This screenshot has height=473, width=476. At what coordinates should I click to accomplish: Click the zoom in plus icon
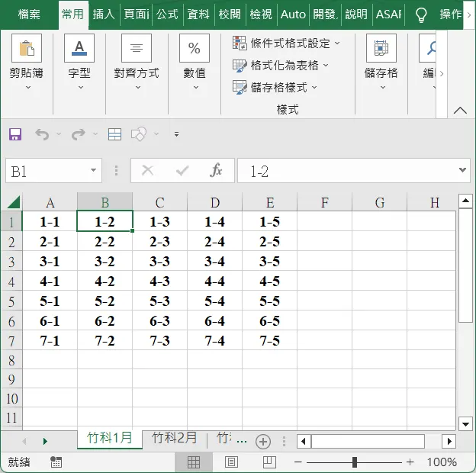coord(410,462)
